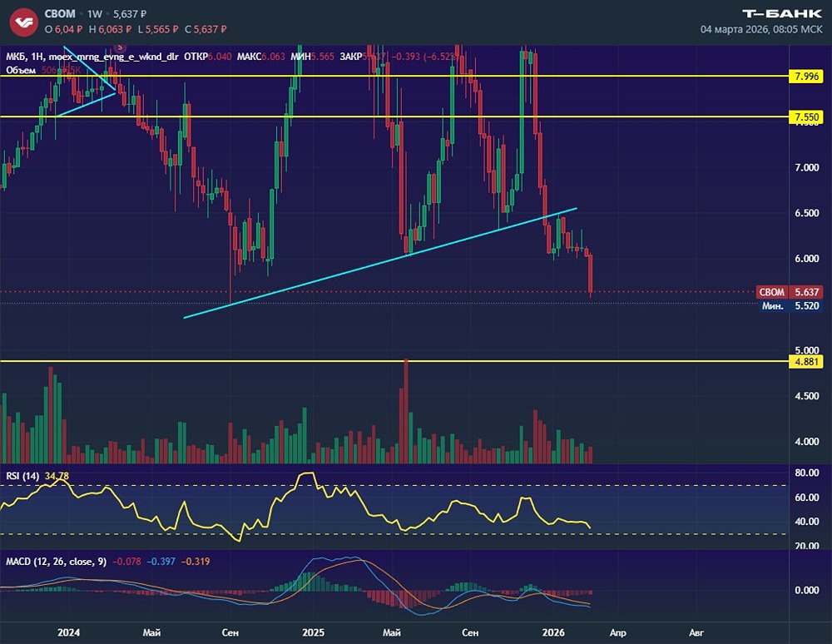Viewport: 832px width, 644px height.
Task: Select the rising cyan trend line
Action: point(380,263)
